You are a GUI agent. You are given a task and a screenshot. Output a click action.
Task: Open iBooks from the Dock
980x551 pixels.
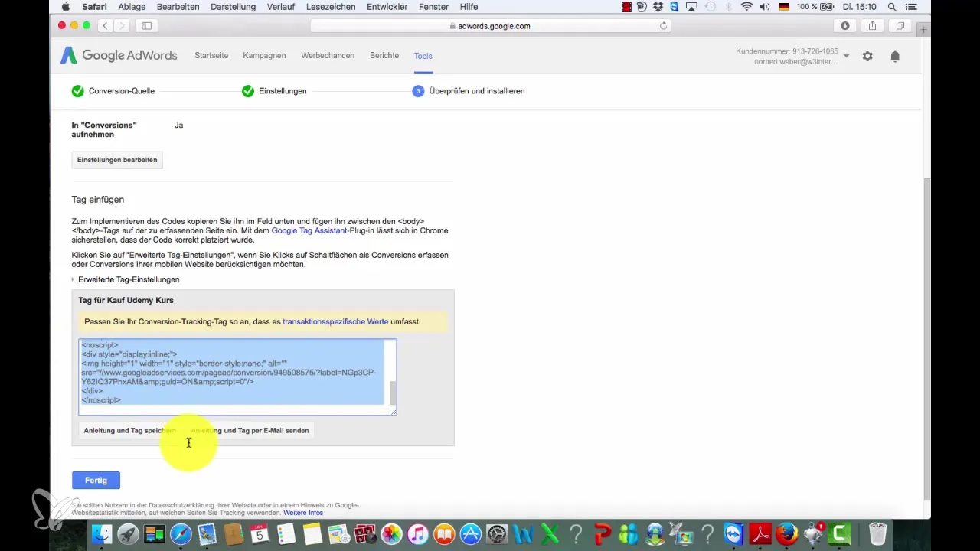pyautogui.click(x=444, y=534)
